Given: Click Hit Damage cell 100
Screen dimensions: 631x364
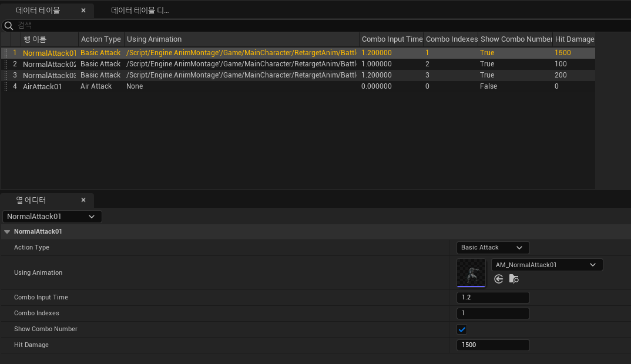Looking at the screenshot, I should point(560,64).
